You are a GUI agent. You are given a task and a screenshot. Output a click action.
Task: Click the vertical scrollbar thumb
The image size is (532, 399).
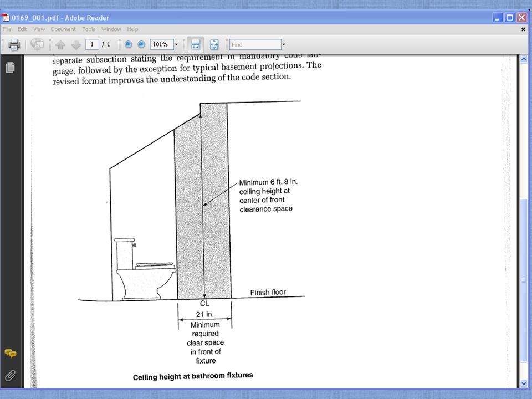pos(524,281)
